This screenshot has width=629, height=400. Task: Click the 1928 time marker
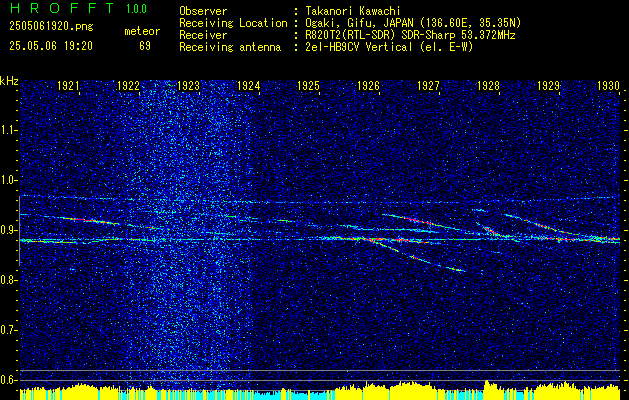point(488,86)
